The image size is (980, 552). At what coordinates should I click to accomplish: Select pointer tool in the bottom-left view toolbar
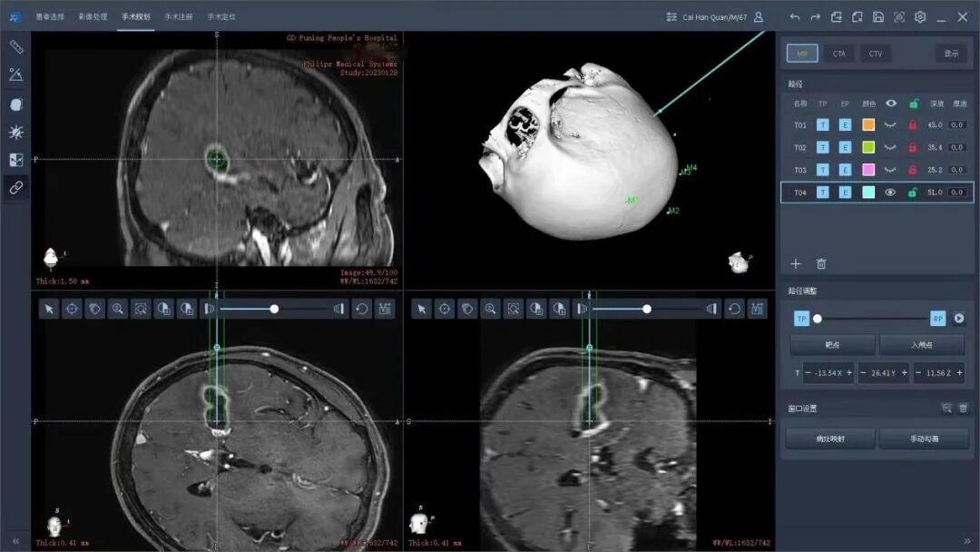[49, 309]
